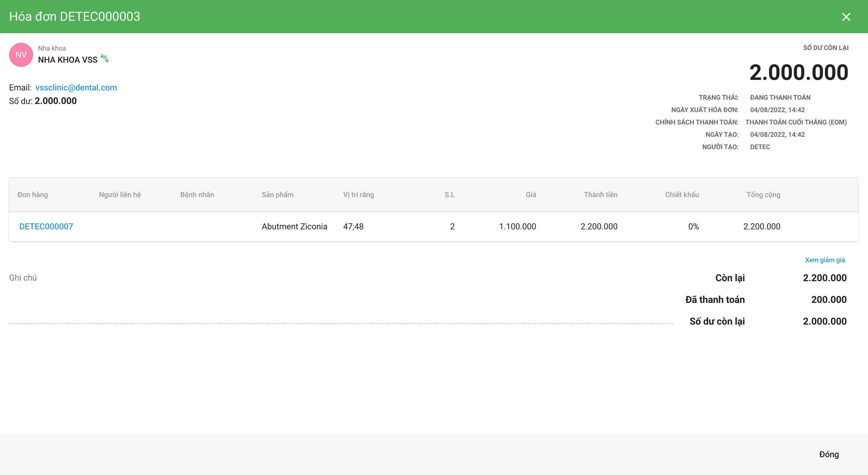The width and height of the screenshot is (868, 475).
Task: Click the quantity value 2 in row
Action: (x=452, y=227)
